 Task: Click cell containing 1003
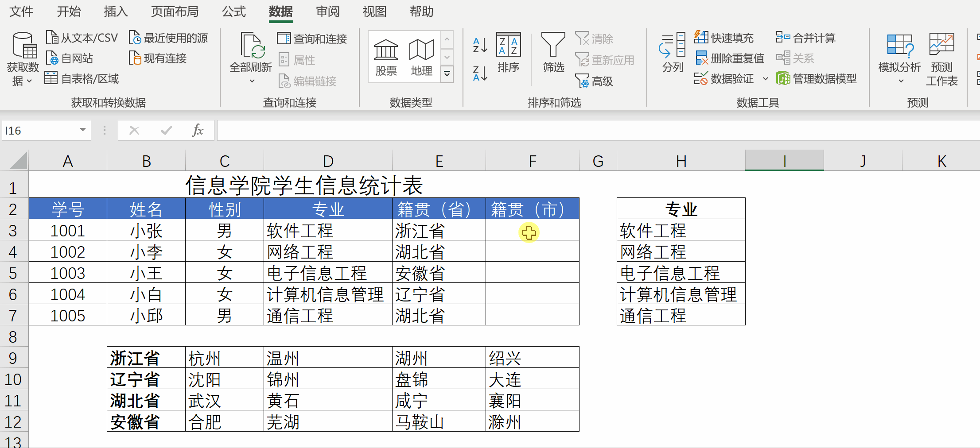pyautogui.click(x=68, y=273)
